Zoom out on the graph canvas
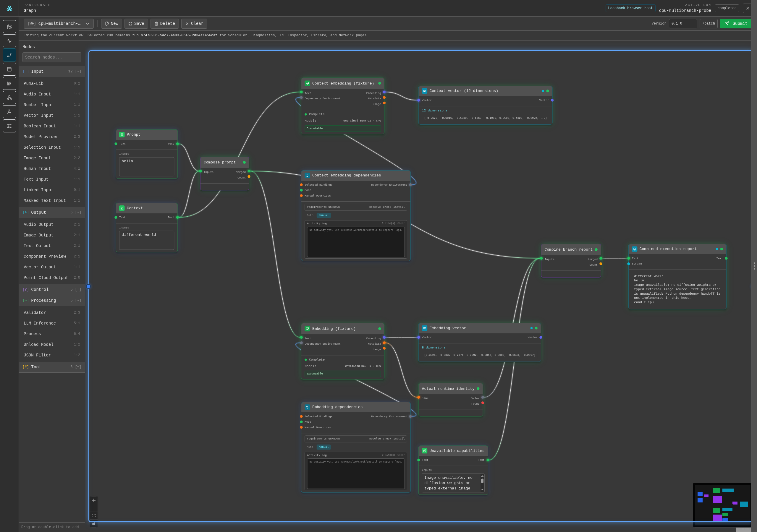Viewport: 757px width, 532px height. [94, 508]
